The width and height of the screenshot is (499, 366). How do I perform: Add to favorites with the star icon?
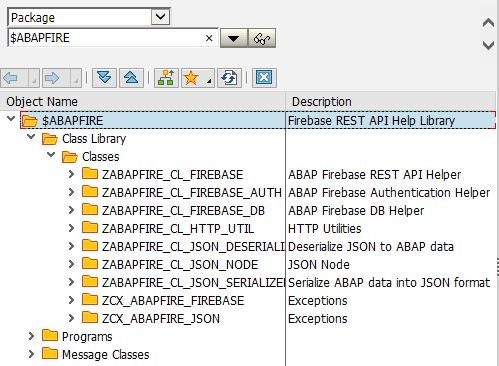point(192,78)
